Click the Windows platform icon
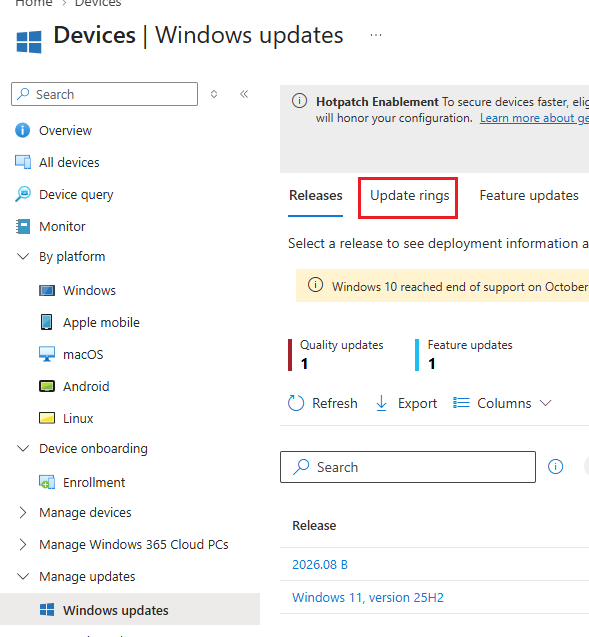 pos(47,290)
